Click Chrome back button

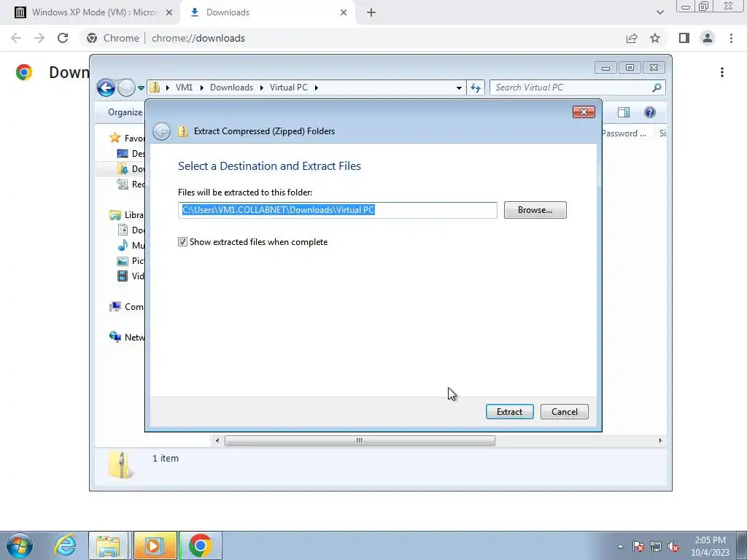[x=16, y=38]
